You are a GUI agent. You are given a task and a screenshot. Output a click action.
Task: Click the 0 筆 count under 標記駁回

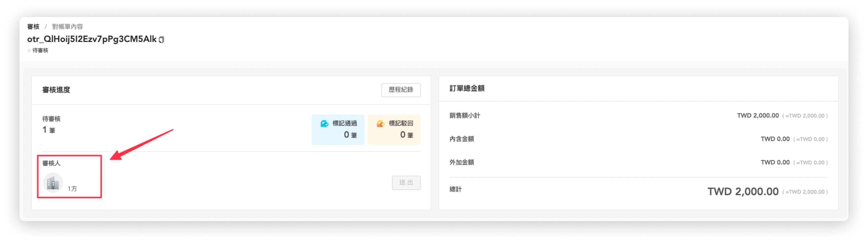[x=407, y=135]
